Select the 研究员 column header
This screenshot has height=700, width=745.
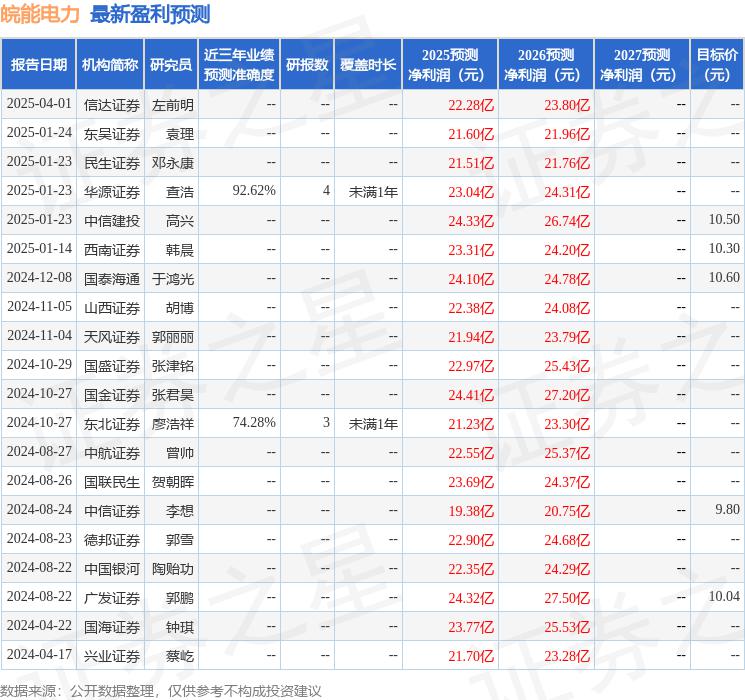(171, 65)
